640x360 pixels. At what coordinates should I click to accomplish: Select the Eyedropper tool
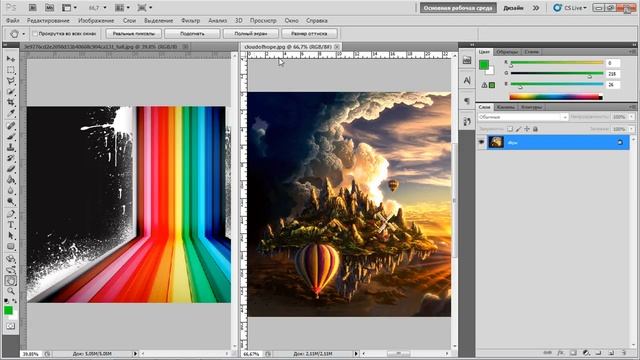point(11,113)
